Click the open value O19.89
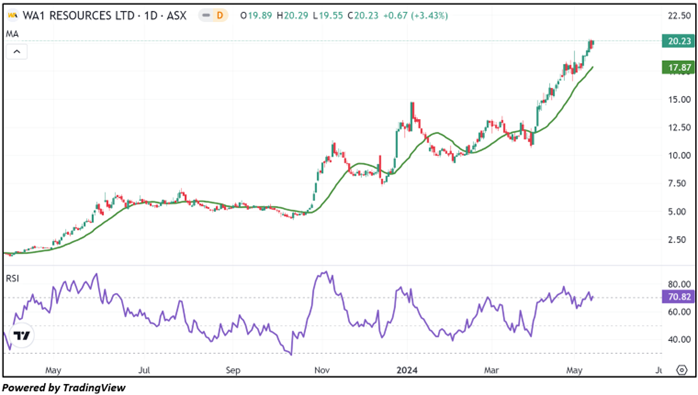The width and height of the screenshot is (698, 395). [256, 16]
